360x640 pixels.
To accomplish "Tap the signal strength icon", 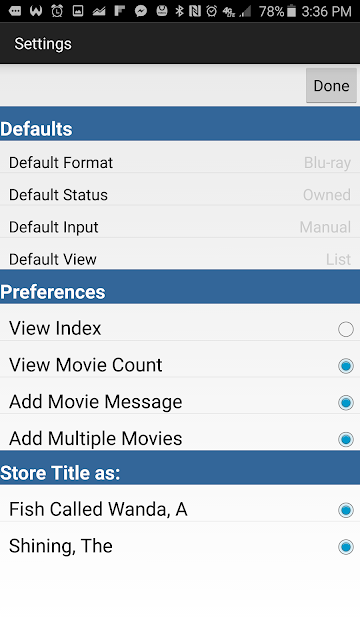I will (x=245, y=11).
